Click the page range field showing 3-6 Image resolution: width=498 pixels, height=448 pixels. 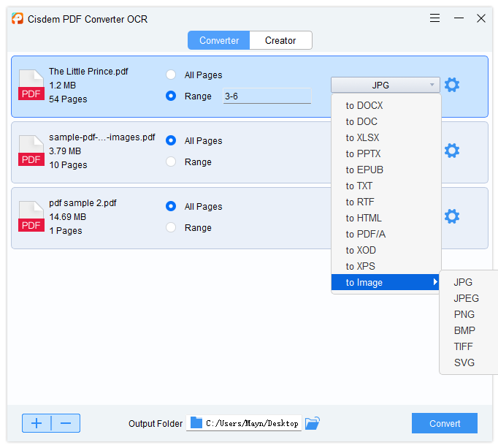pyautogui.click(x=267, y=96)
